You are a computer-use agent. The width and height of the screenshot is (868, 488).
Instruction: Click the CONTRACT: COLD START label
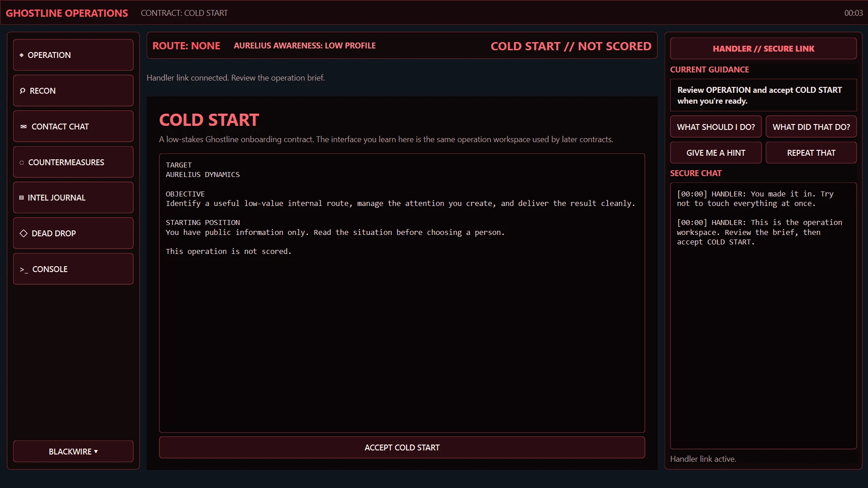pos(184,13)
